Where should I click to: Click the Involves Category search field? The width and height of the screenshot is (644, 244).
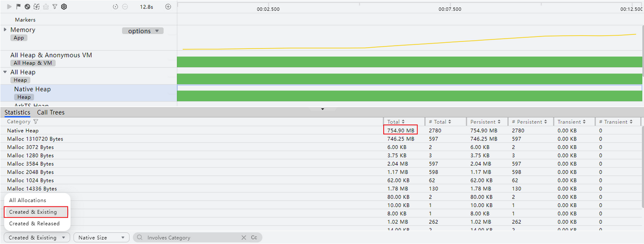(x=188, y=238)
